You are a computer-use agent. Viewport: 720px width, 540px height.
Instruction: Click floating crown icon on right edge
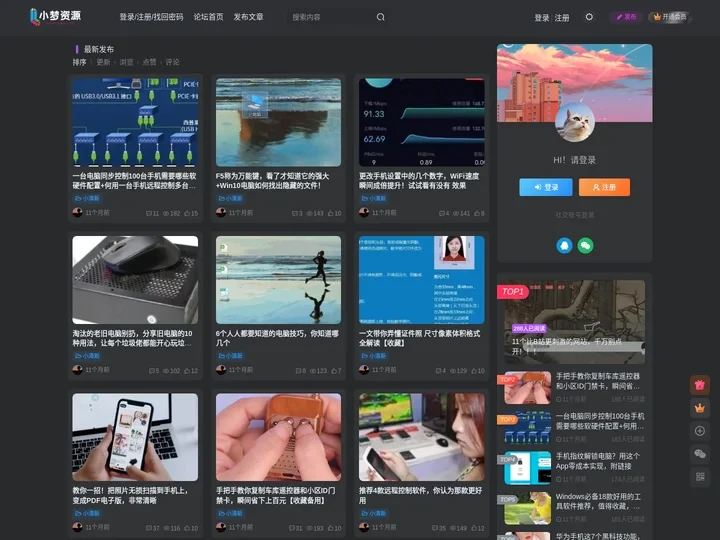[700, 408]
